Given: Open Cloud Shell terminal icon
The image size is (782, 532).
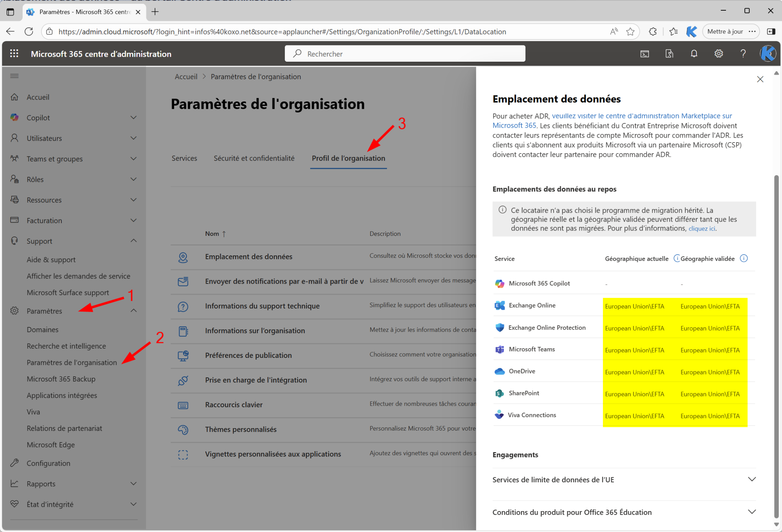Looking at the screenshot, I should [644, 54].
